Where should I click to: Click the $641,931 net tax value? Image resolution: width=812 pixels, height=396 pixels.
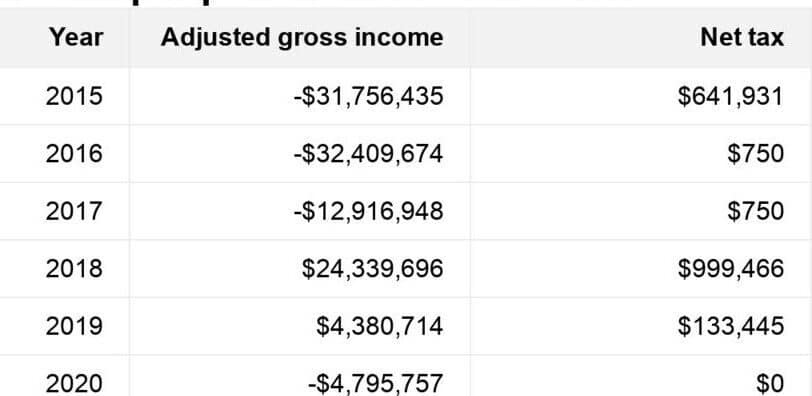click(731, 97)
